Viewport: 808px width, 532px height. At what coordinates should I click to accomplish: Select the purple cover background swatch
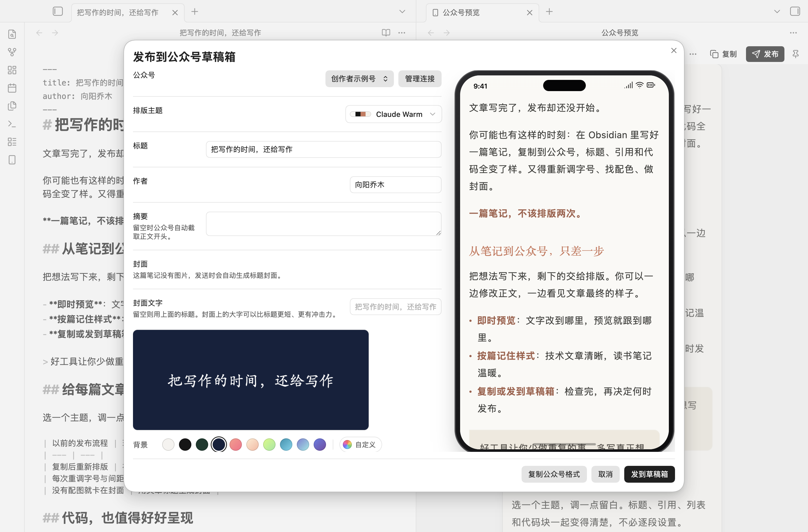click(x=320, y=445)
